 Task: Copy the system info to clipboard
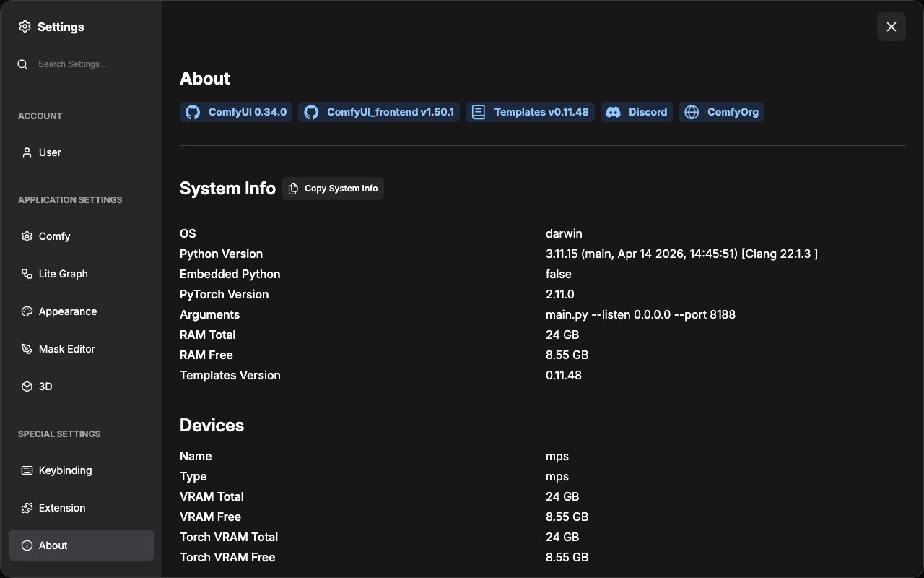click(333, 189)
